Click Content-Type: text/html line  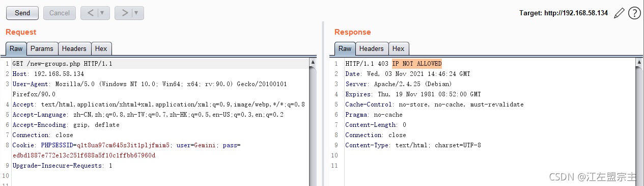coord(413,145)
